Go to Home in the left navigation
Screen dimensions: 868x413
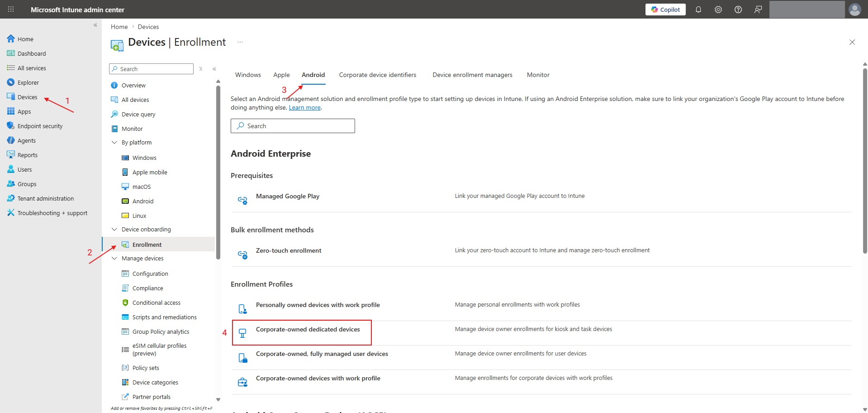25,39
